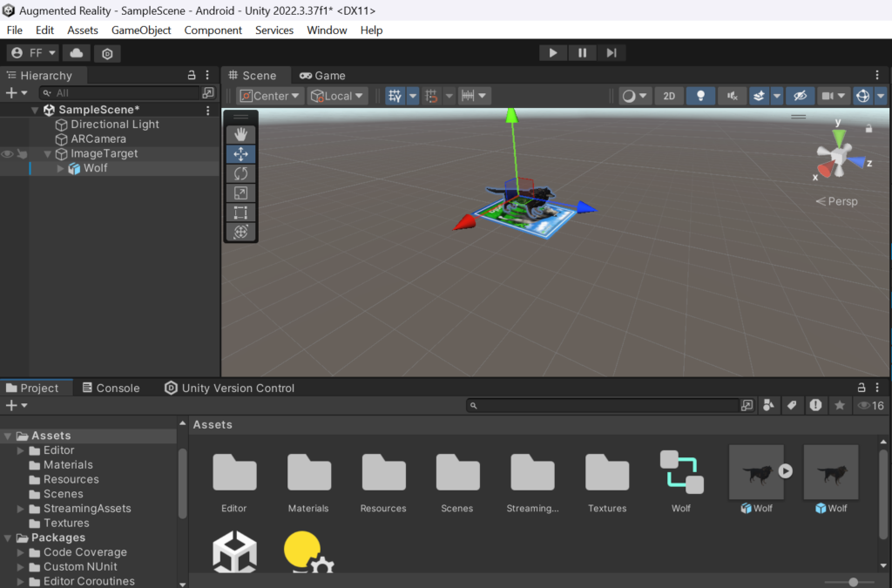
Task: Click Project search input field
Action: (x=603, y=405)
